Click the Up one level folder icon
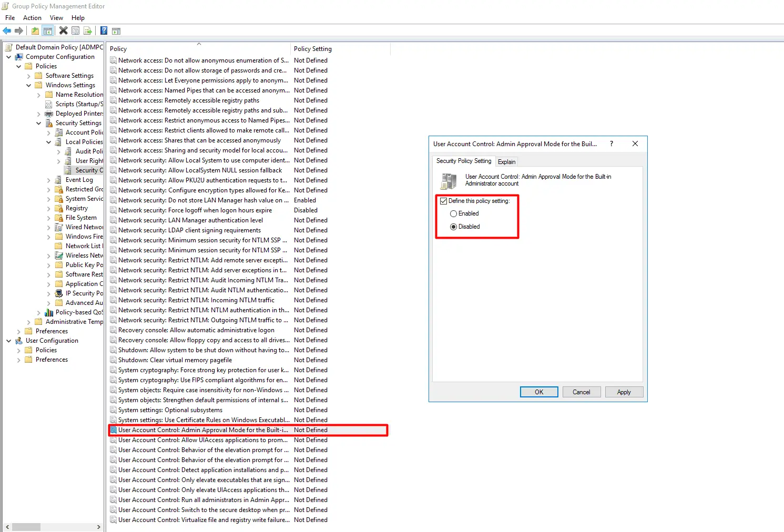784x532 pixels. [x=34, y=30]
